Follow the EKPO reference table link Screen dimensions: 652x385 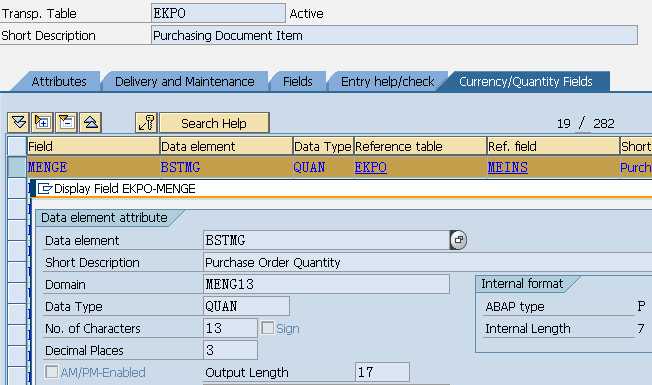click(370, 168)
